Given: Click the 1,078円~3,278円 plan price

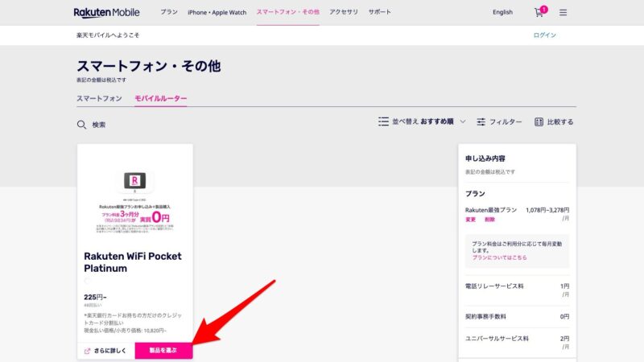Looking at the screenshot, I should pos(547,210).
